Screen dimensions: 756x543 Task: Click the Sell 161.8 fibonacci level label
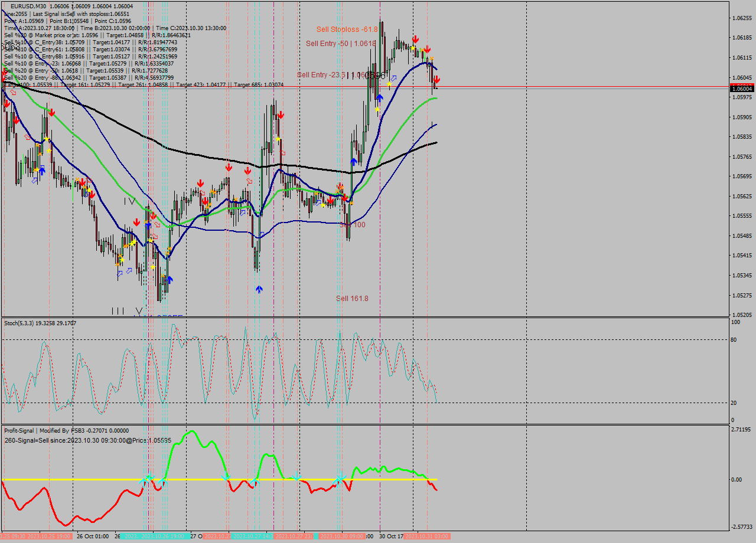pos(351,299)
